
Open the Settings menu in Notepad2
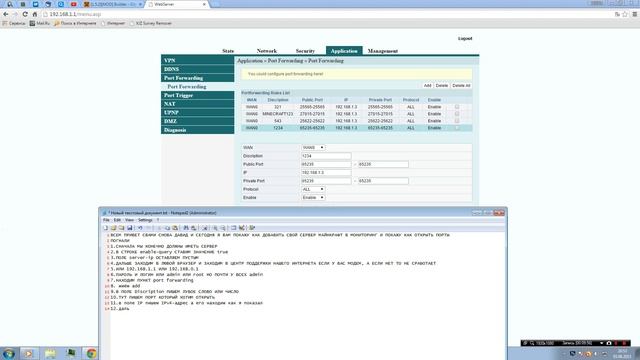(x=145, y=220)
